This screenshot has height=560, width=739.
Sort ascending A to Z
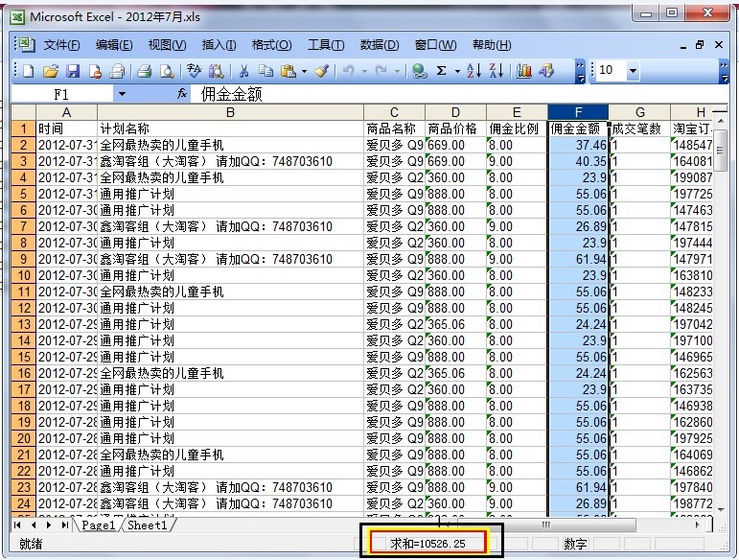click(x=473, y=71)
